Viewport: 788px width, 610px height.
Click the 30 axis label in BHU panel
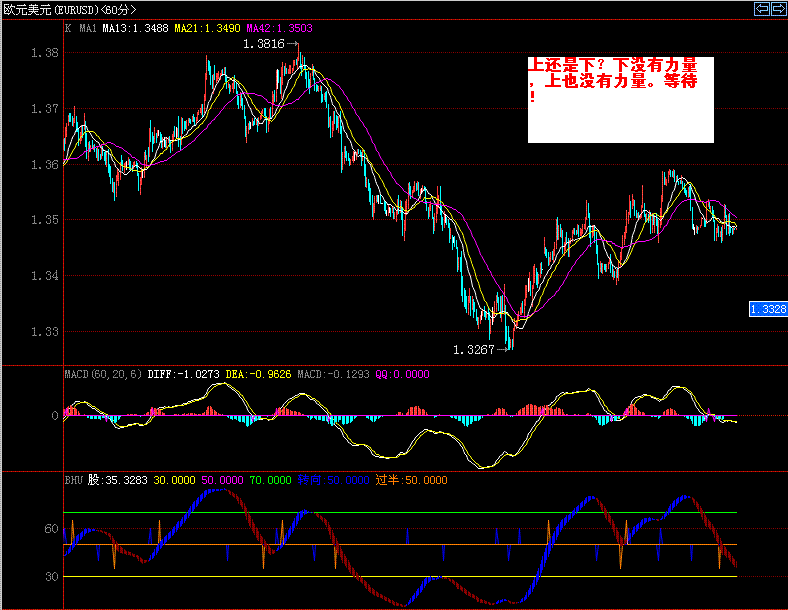[x=51, y=576]
